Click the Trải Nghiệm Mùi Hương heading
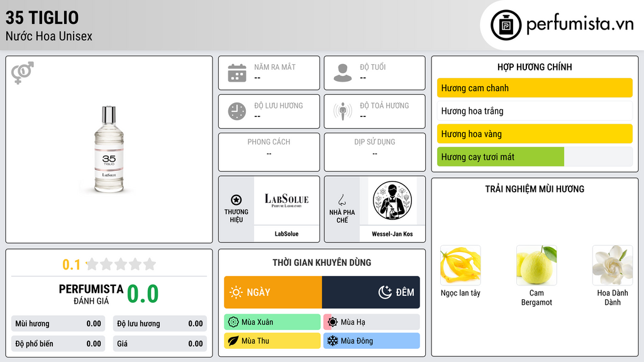644x362 pixels. pyautogui.click(x=535, y=189)
